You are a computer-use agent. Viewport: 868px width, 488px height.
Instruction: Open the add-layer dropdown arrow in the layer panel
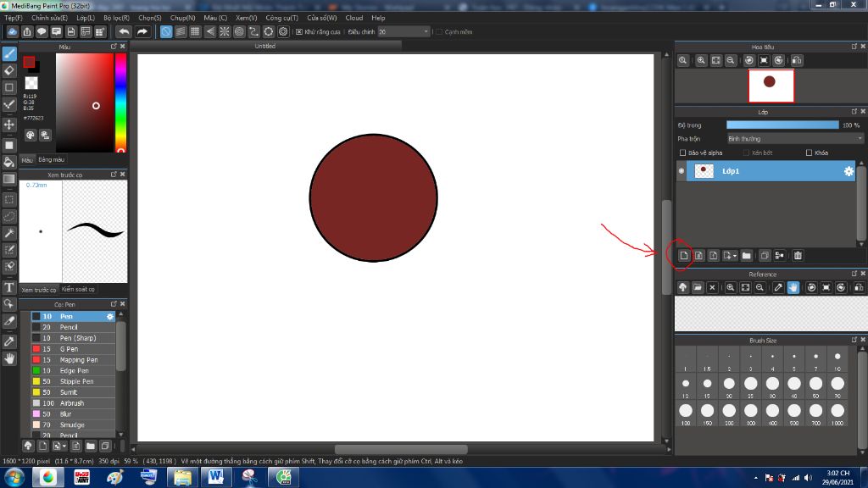(x=735, y=256)
